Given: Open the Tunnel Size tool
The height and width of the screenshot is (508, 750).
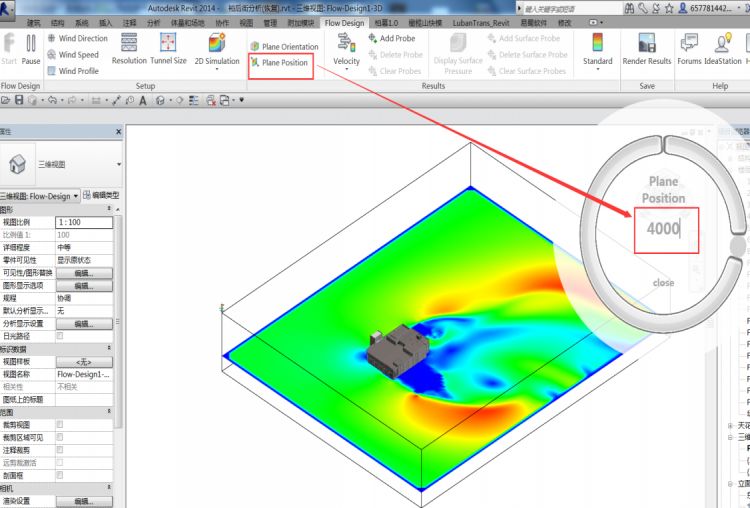Looking at the screenshot, I should pos(168,48).
